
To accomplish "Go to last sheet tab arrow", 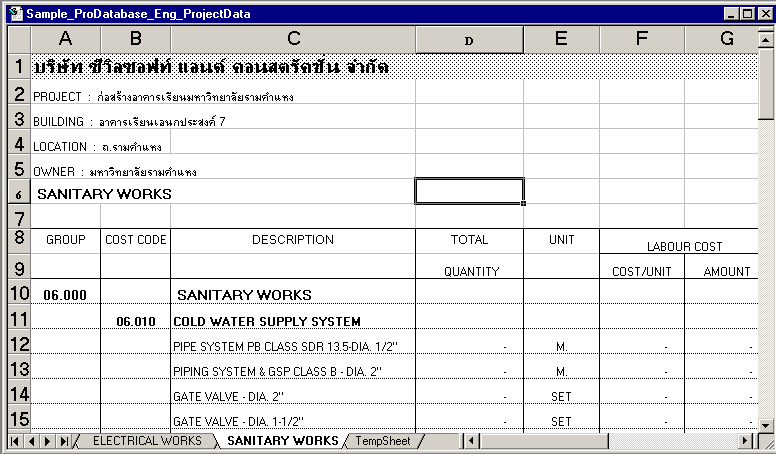I will pyautogui.click(x=64, y=441).
